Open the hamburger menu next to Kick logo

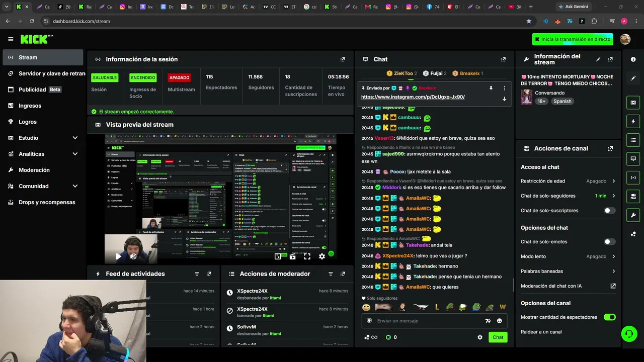pyautogui.click(x=11, y=39)
